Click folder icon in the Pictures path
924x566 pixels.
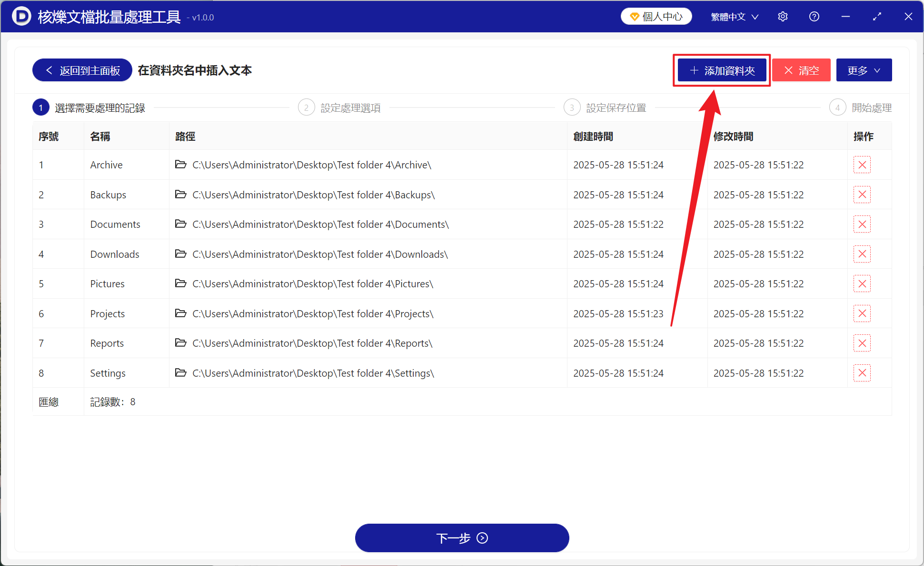180,283
